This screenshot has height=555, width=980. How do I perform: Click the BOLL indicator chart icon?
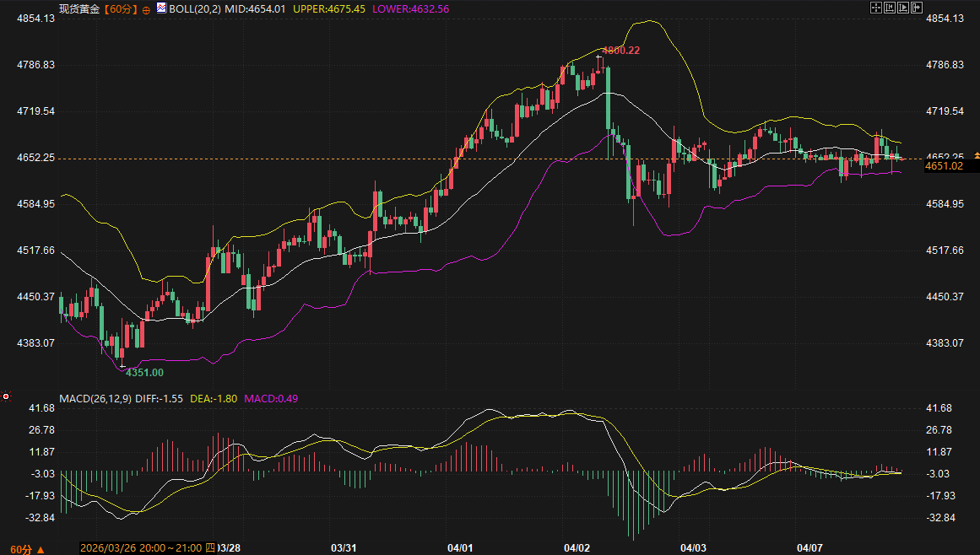coord(161,8)
